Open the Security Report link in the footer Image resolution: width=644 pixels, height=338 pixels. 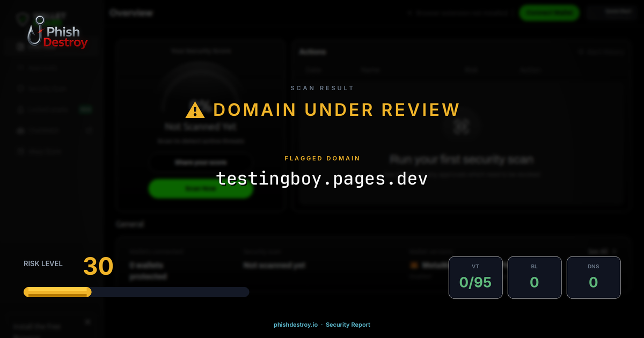[x=348, y=325]
